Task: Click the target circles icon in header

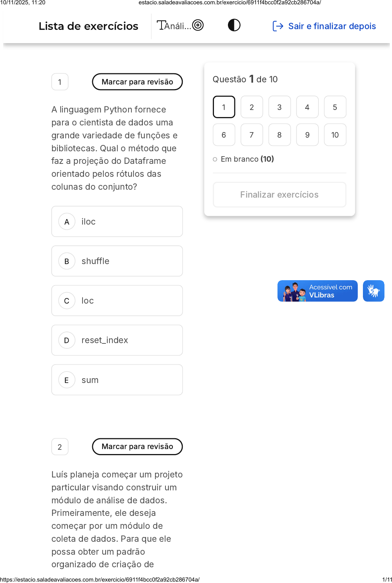Action: tap(198, 25)
